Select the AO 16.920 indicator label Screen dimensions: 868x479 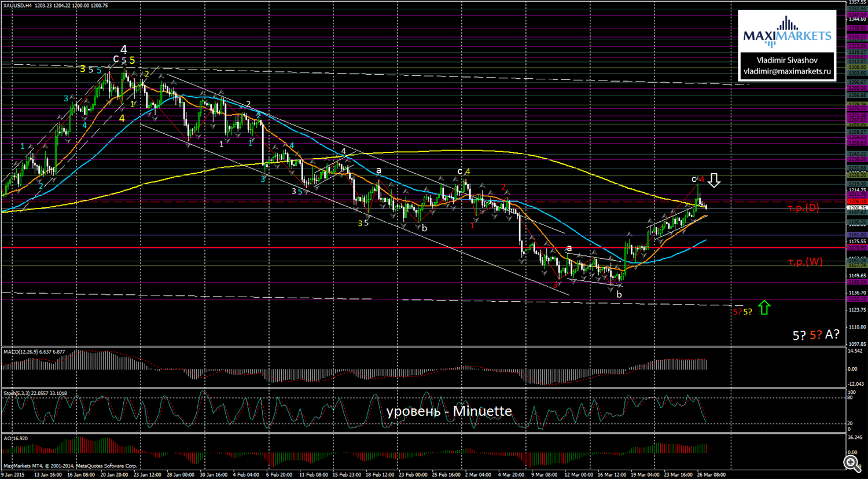(x=16, y=438)
